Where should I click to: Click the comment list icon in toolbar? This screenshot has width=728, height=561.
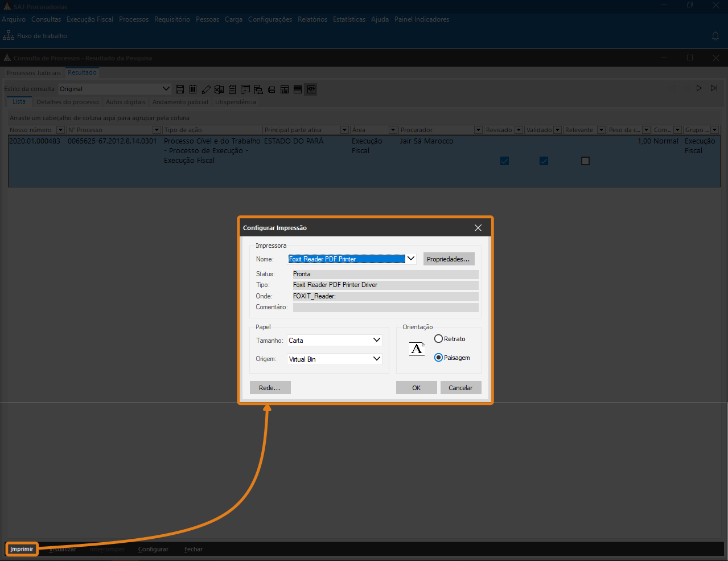(x=245, y=89)
